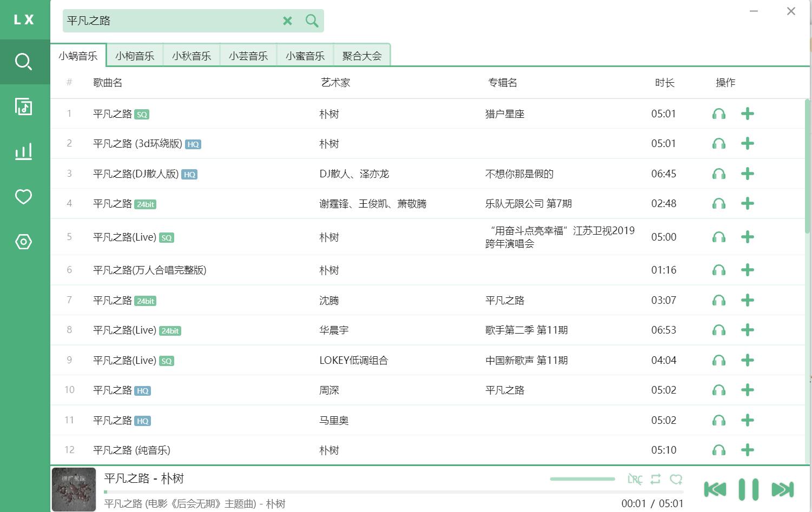812x512 pixels.
Task: Open favorites via heart sidebar icon
Action: coord(24,197)
